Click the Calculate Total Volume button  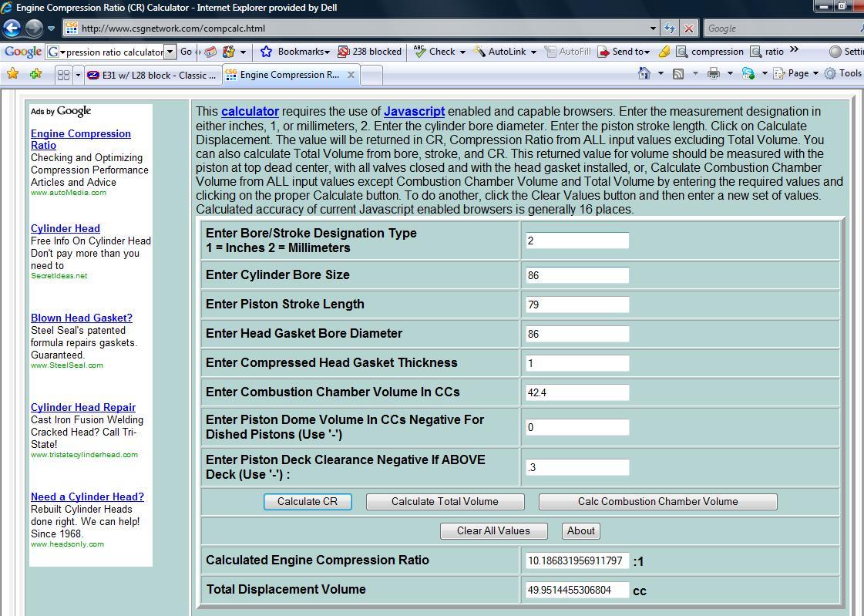[x=445, y=501]
